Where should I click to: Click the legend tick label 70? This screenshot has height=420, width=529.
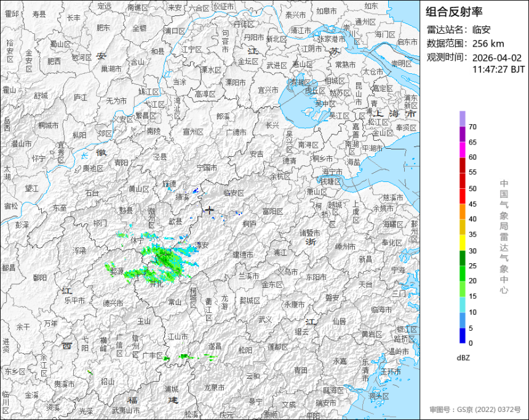point(472,127)
